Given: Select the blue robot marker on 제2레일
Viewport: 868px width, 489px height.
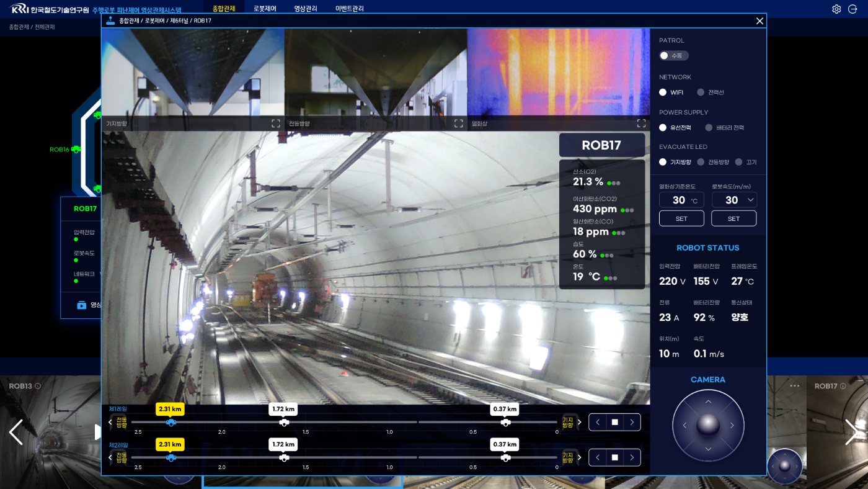Looking at the screenshot, I should tap(170, 457).
